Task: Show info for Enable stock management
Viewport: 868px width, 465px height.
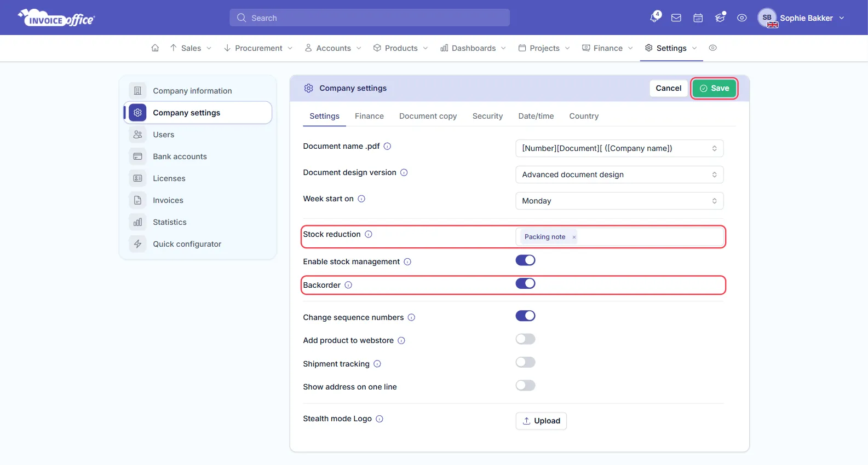Action: (x=407, y=261)
